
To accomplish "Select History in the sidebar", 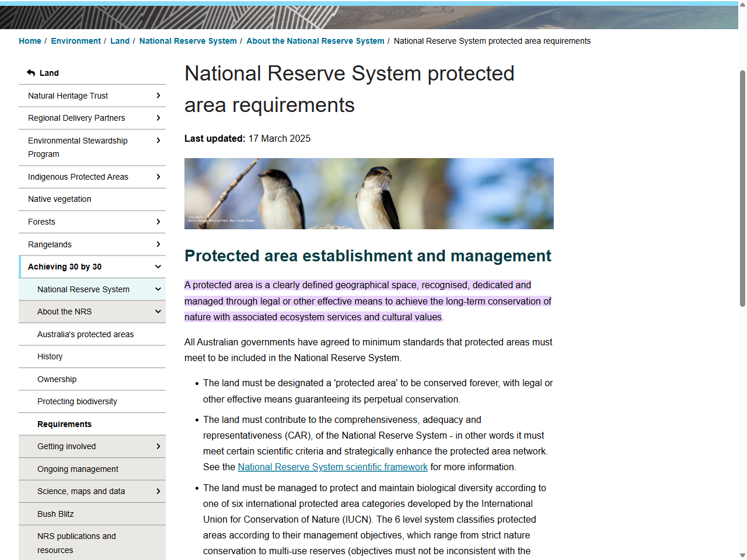I will (50, 356).
